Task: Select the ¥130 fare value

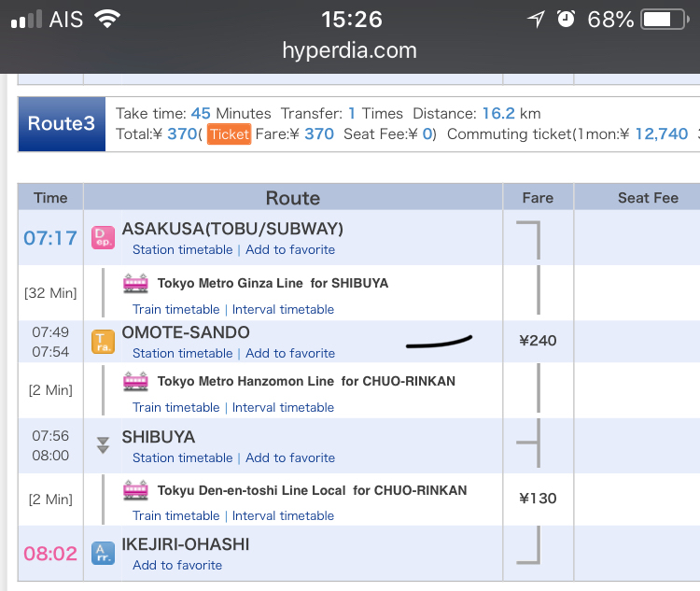Action: tap(538, 499)
